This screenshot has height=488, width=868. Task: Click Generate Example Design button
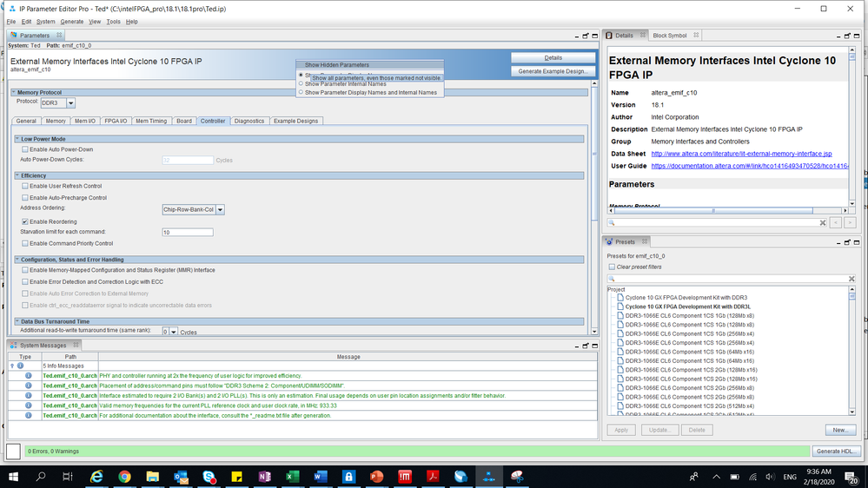coord(553,71)
